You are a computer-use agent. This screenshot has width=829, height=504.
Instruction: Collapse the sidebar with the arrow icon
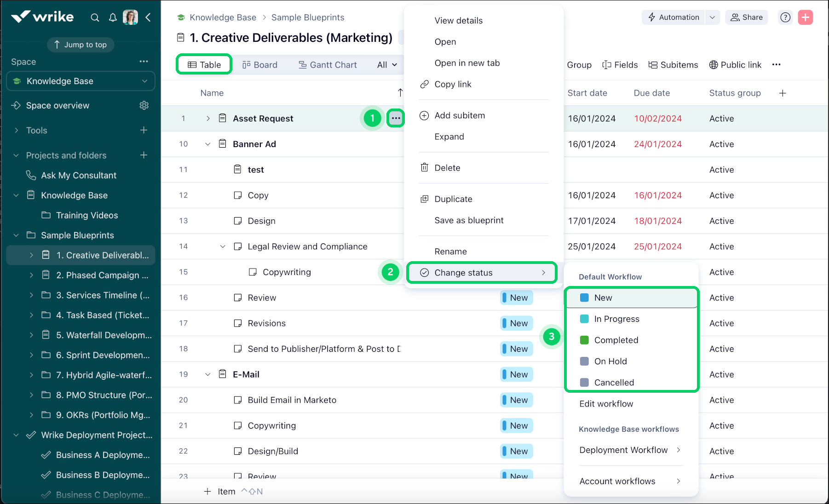pos(148,17)
